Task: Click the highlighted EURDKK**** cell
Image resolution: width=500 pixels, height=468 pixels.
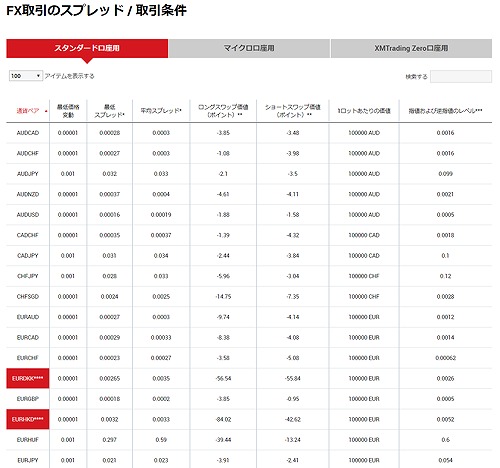Action: click(x=28, y=379)
